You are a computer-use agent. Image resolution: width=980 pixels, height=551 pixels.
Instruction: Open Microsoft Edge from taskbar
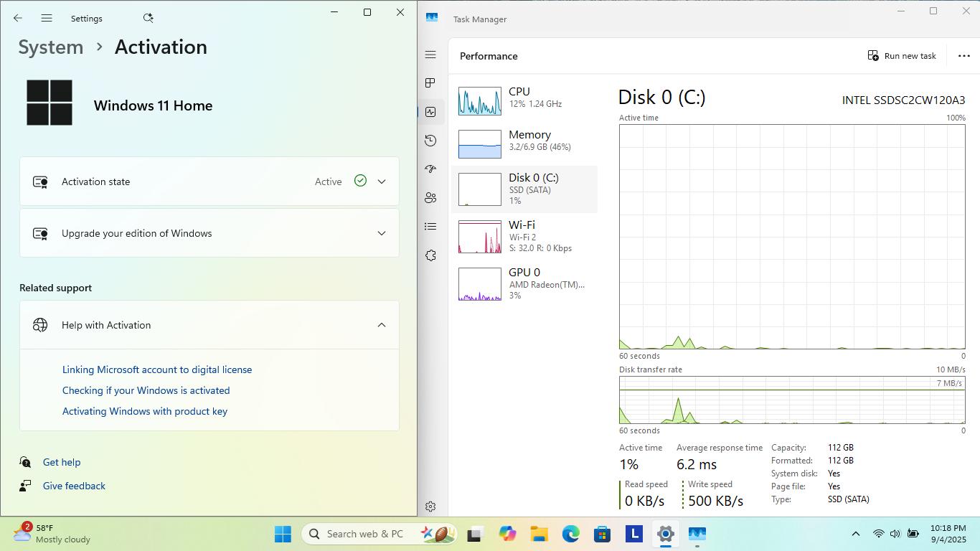click(570, 534)
